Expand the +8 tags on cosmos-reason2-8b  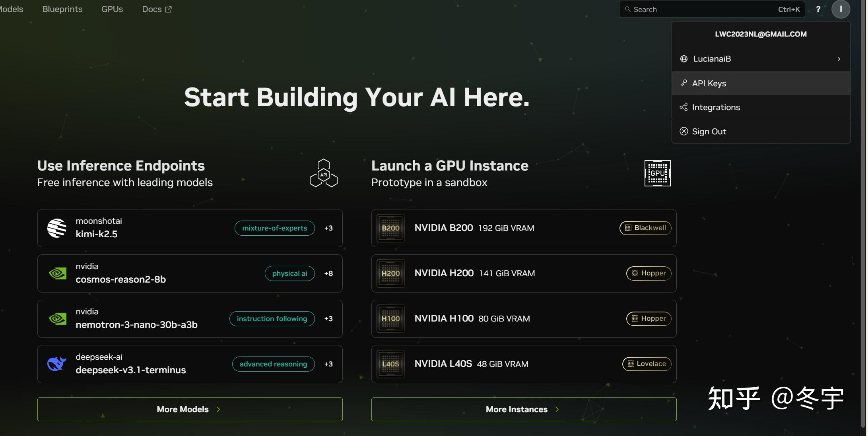328,273
